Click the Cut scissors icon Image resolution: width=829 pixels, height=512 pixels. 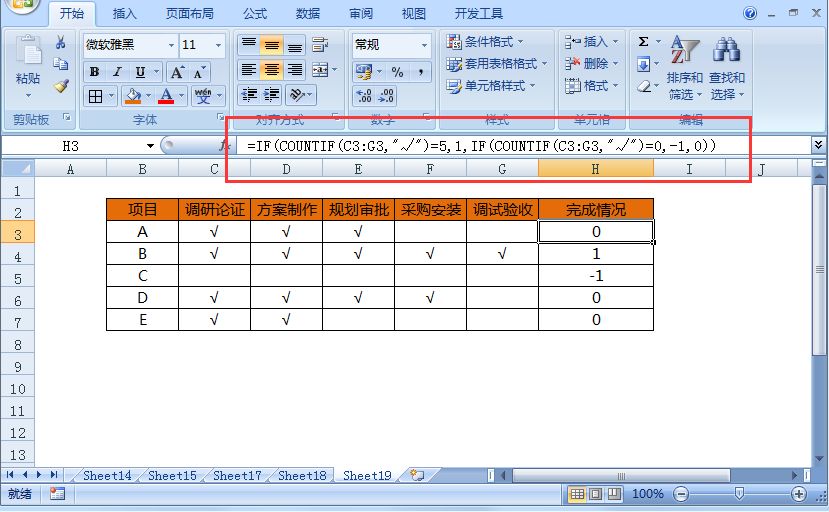coord(61,42)
